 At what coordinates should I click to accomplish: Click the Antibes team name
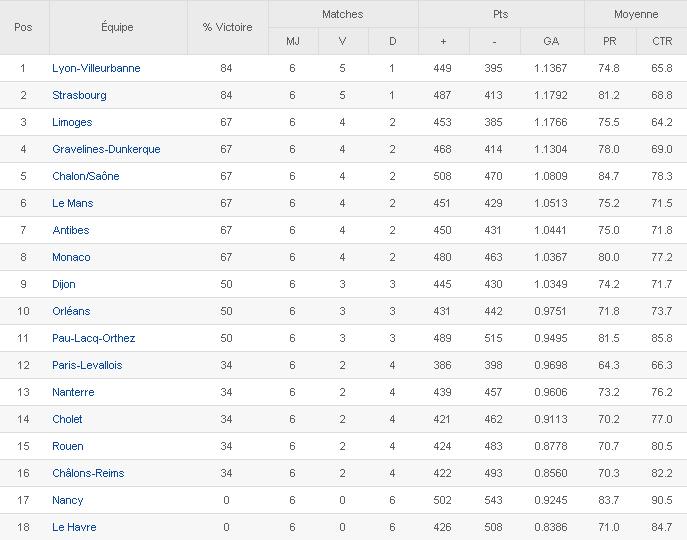(x=71, y=230)
